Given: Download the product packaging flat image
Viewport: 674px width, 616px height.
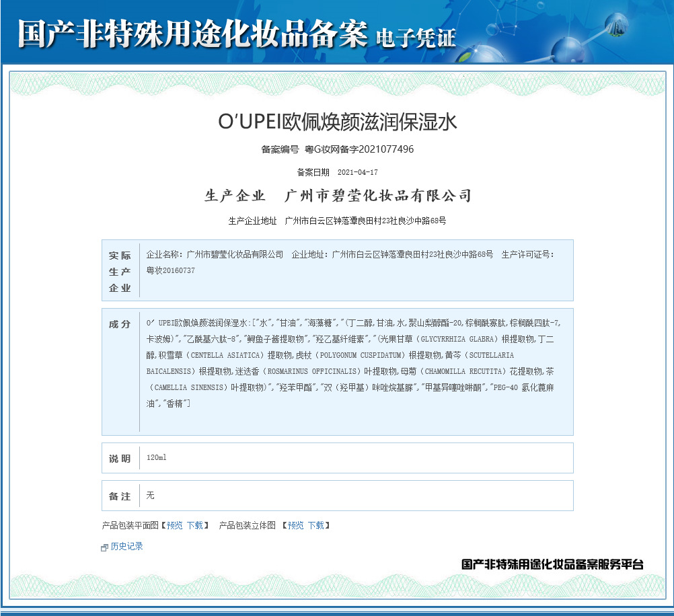Looking at the screenshot, I should point(194,525).
